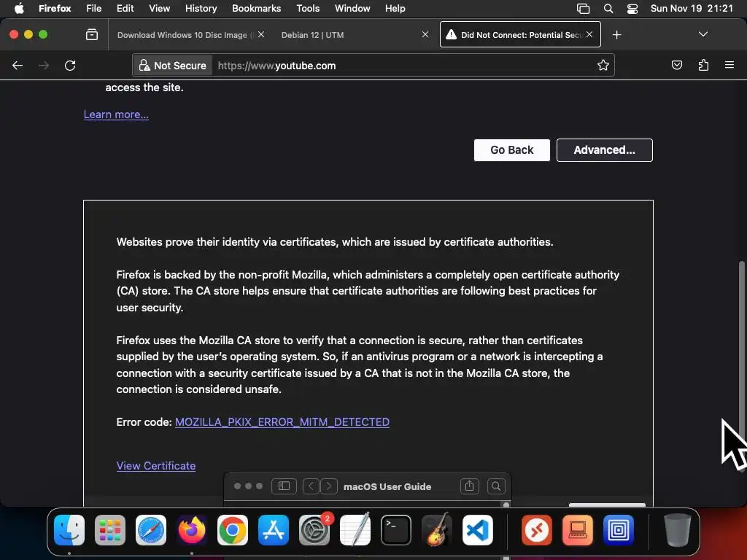747x560 pixels.
Task: Click the disabled forward arrow in toolbar
Action: [x=44, y=66]
